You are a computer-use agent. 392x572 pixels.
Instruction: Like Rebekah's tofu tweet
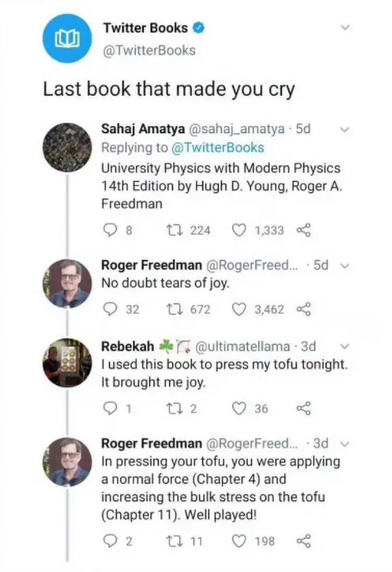click(x=239, y=408)
